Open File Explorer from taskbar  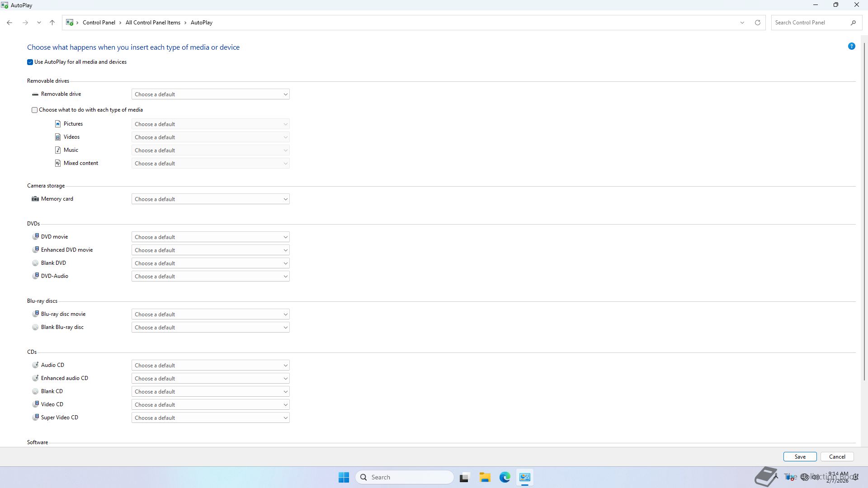coord(485,477)
